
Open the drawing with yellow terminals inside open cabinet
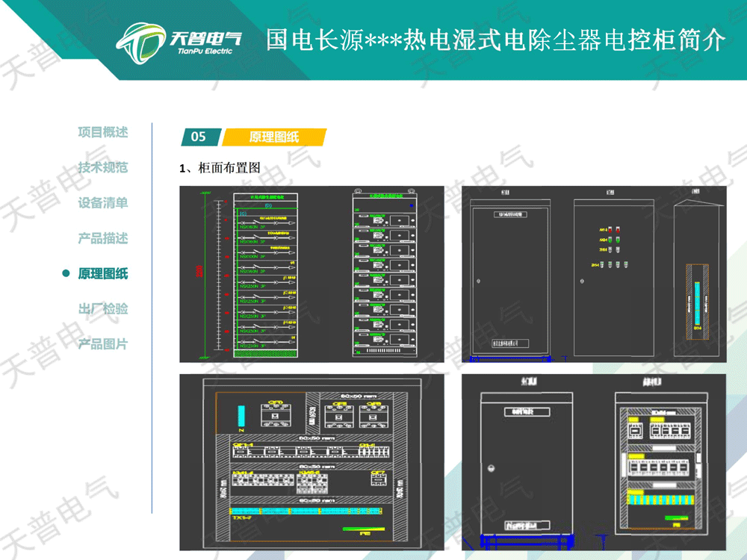[x=594, y=462]
